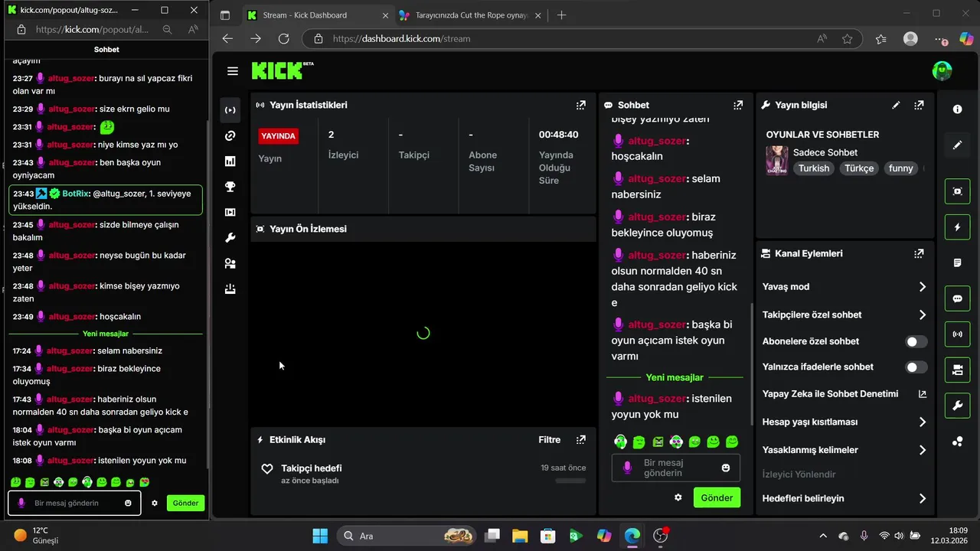Click the Sadece Sohbet category thumbnail

pos(777,160)
